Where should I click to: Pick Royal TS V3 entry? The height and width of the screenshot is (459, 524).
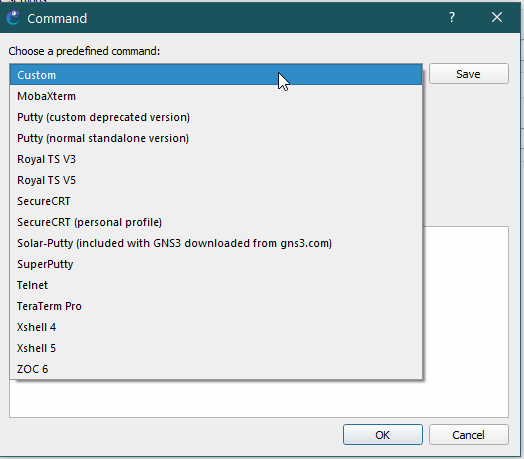click(x=216, y=159)
